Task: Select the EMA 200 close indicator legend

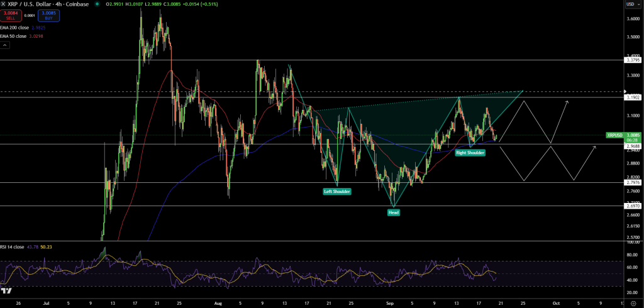Action: (x=14, y=28)
